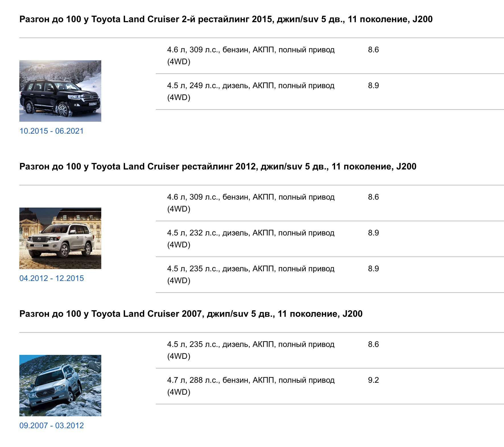The height and width of the screenshot is (447, 504).
Task: Click the silver Land Cruiser rocks photo
Action: 60,386
